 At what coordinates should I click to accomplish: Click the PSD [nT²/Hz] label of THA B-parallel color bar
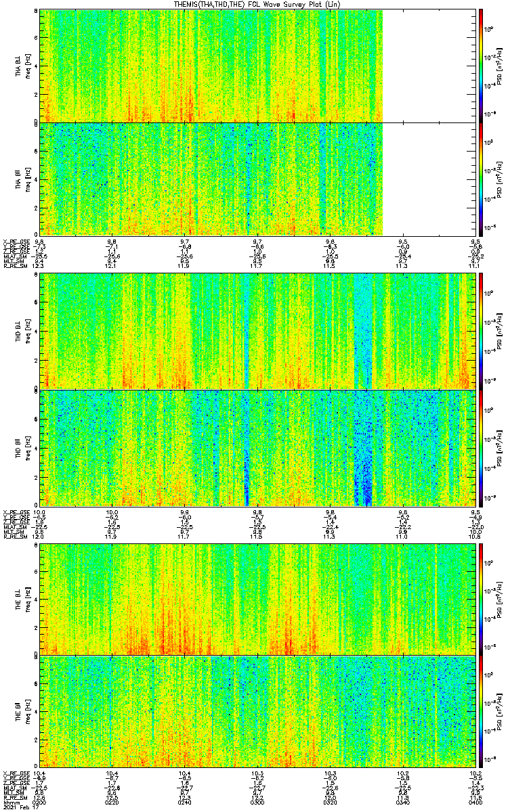[500, 179]
